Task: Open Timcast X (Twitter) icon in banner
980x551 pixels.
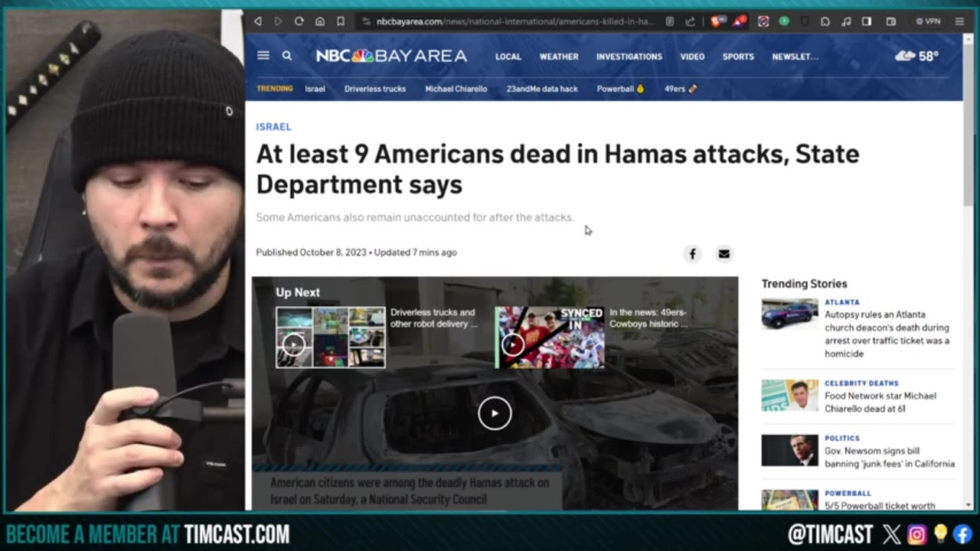Action: [x=891, y=534]
